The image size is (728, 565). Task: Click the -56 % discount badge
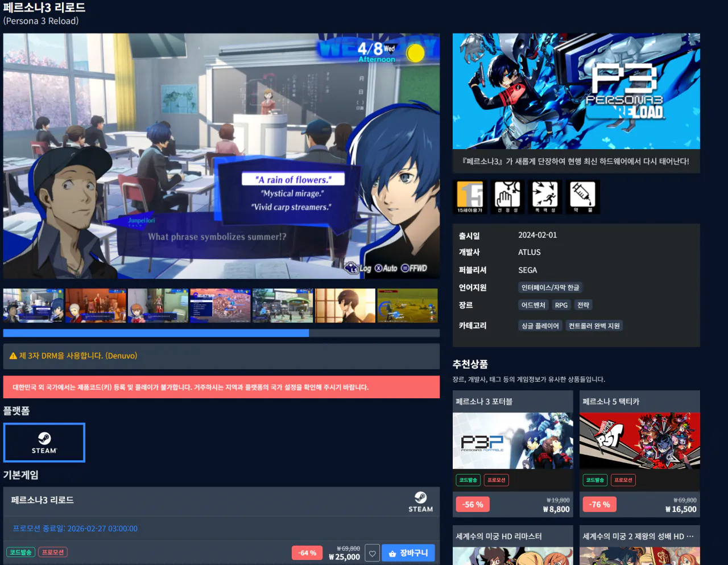[473, 504]
